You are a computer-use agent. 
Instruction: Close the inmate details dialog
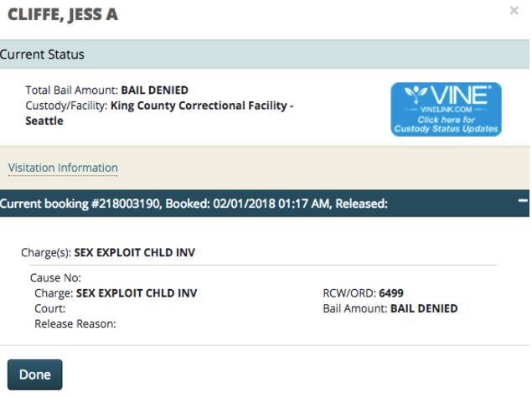(x=514, y=11)
